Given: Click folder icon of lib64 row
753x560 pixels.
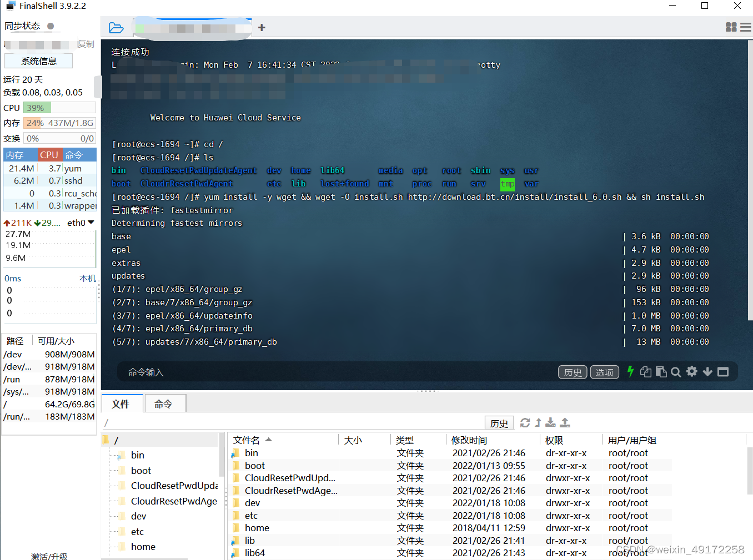Looking at the screenshot, I should tap(236, 553).
